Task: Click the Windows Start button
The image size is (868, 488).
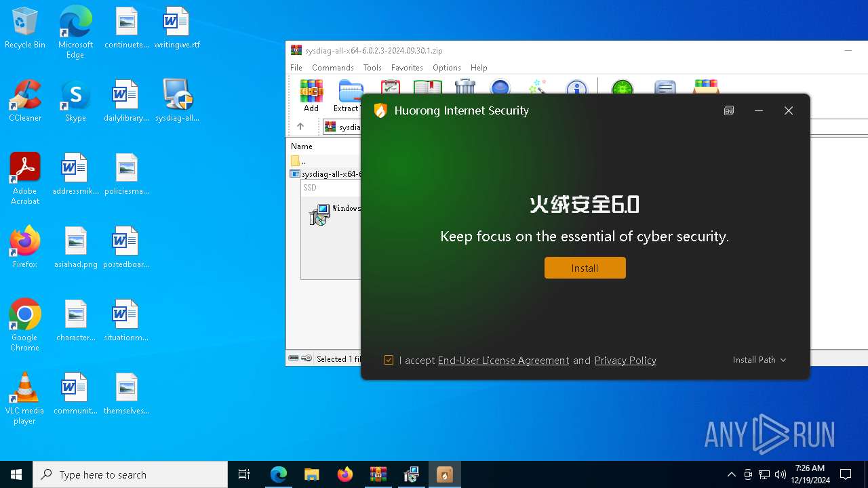Action: (x=16, y=474)
